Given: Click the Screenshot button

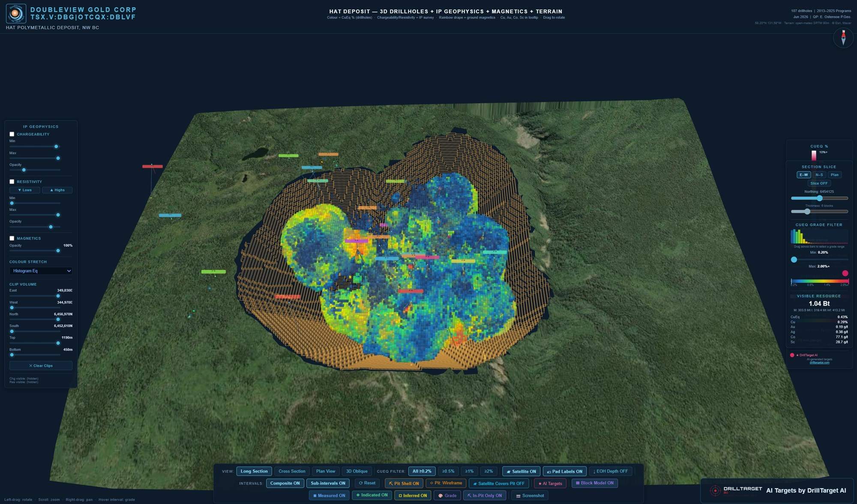Looking at the screenshot, I should tap(530, 495).
